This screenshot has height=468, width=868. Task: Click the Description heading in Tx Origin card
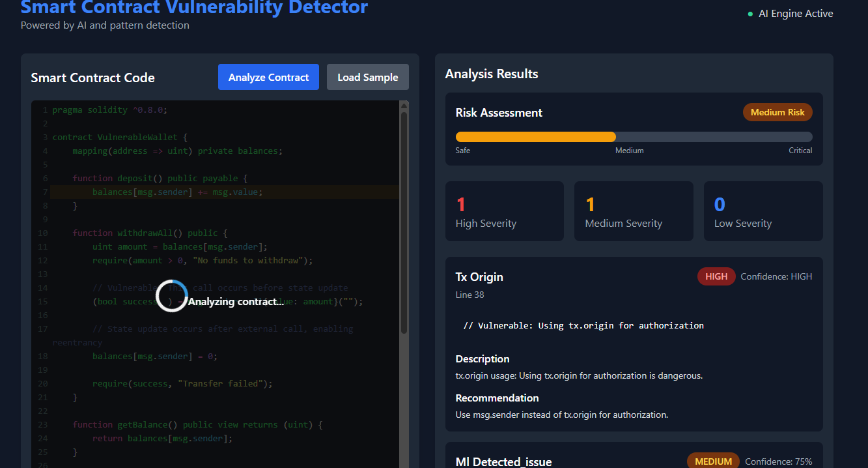click(x=483, y=358)
